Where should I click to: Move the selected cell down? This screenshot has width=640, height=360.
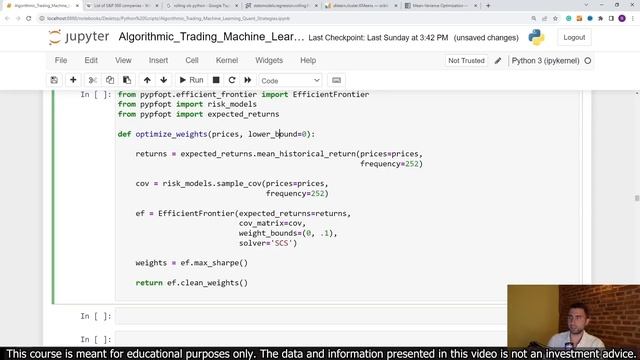[x=164, y=80]
